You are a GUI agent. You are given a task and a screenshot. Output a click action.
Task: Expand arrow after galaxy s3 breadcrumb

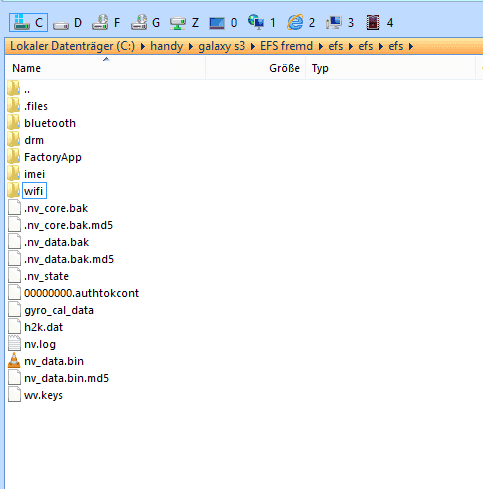253,46
